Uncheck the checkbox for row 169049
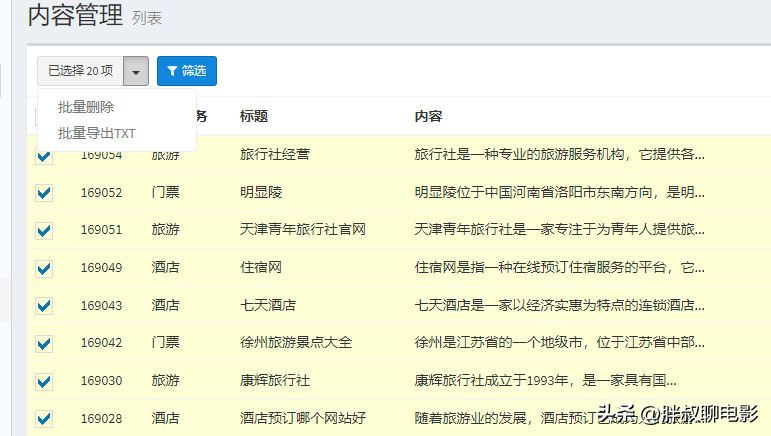Viewport: 771px width, 436px height. [x=44, y=268]
